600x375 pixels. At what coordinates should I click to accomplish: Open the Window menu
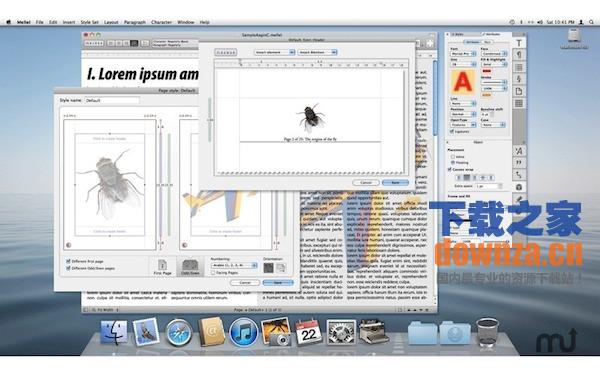point(186,22)
